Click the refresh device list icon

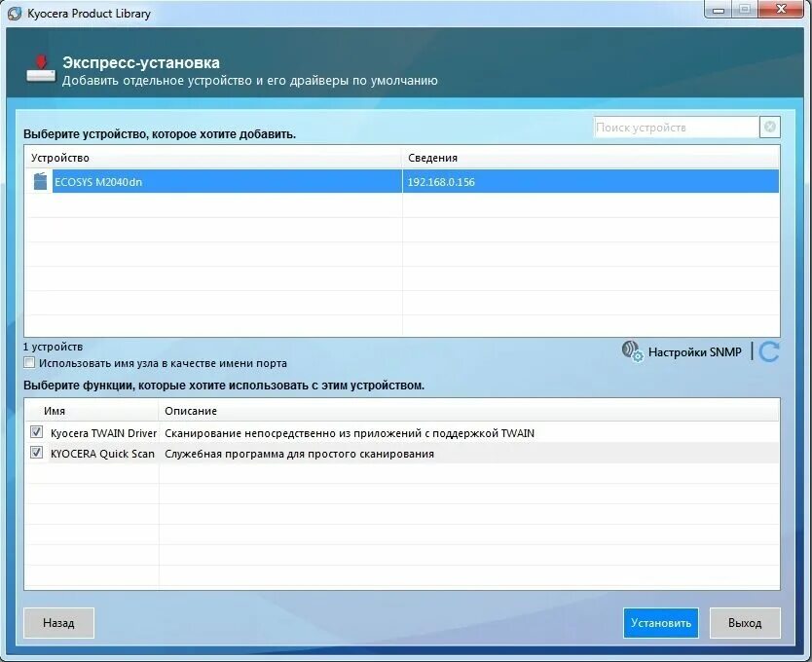point(769,351)
